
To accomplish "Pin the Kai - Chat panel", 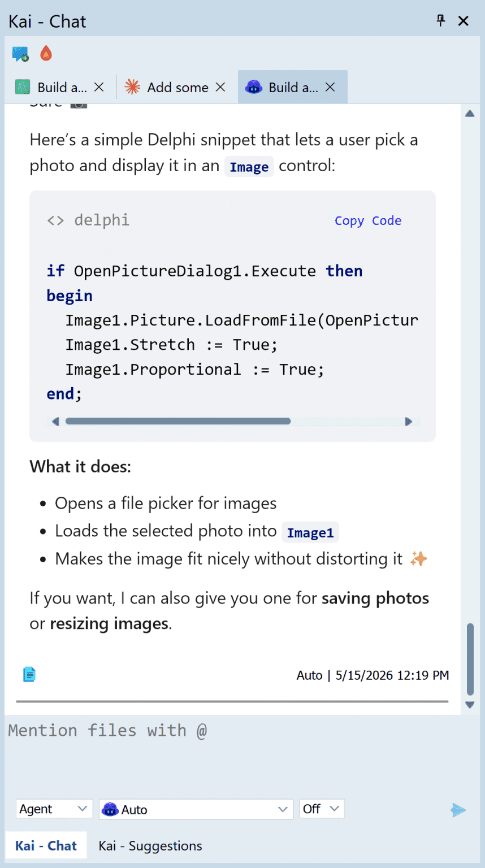I will tap(441, 21).
